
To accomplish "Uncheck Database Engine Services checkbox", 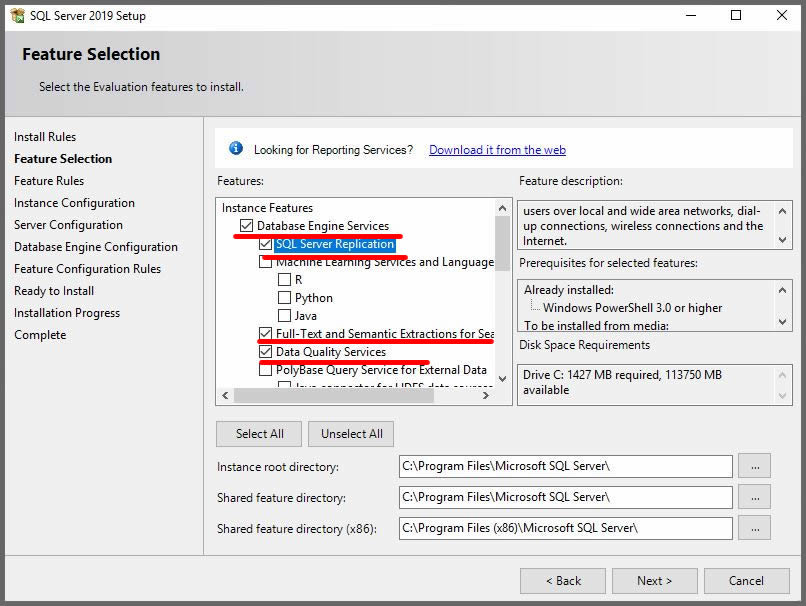I will tap(247, 226).
